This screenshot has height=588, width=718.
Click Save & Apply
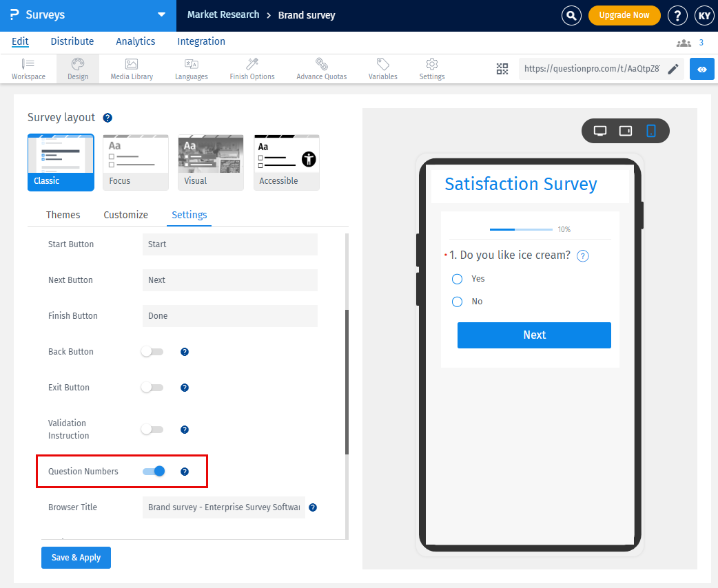[76, 558]
